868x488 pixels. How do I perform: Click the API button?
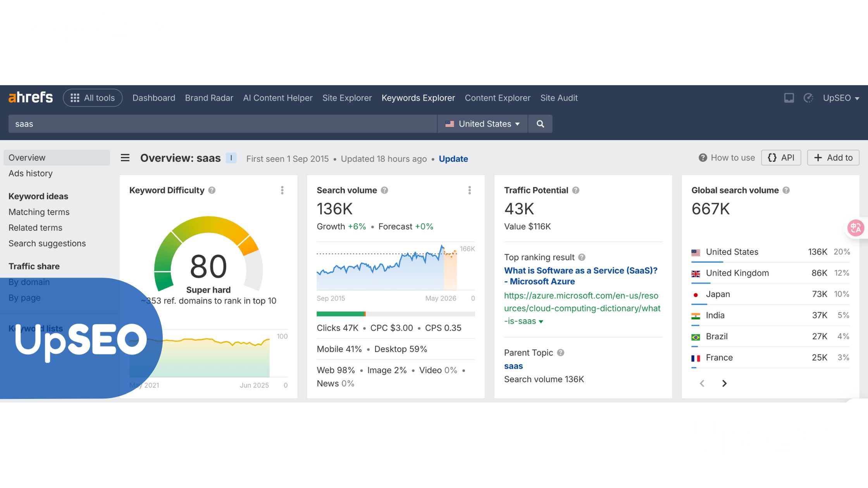click(781, 158)
